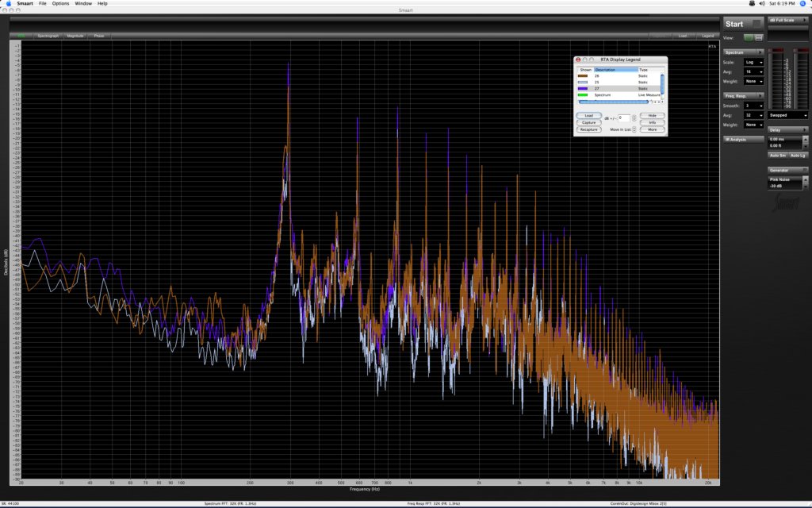
Task: Expand the Spectrum section arrow
Action: [x=760, y=52]
